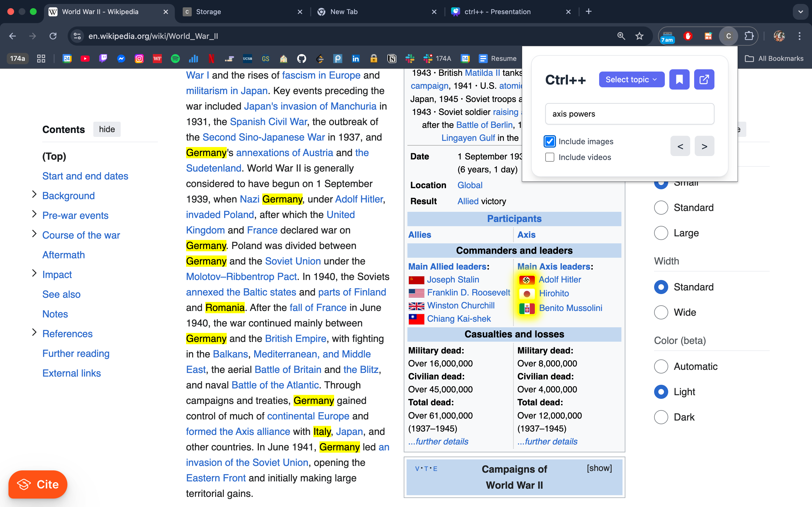Viewport: 812px width, 507px height.
Task: Click the open-in-new-window icon in Ctrl++ popup
Action: [704, 79]
